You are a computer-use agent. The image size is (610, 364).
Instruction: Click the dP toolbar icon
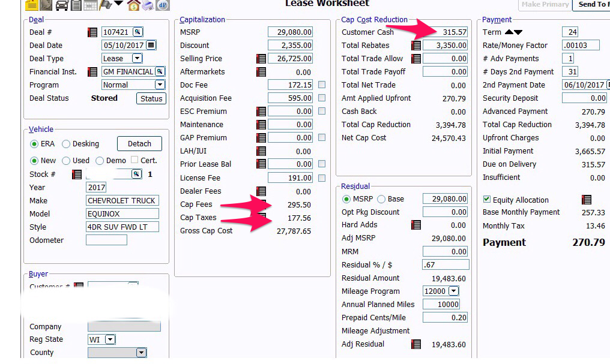tap(163, 5)
